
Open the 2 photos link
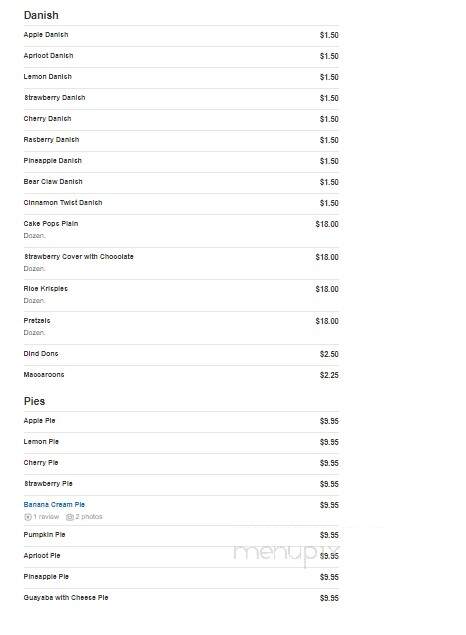click(x=89, y=517)
